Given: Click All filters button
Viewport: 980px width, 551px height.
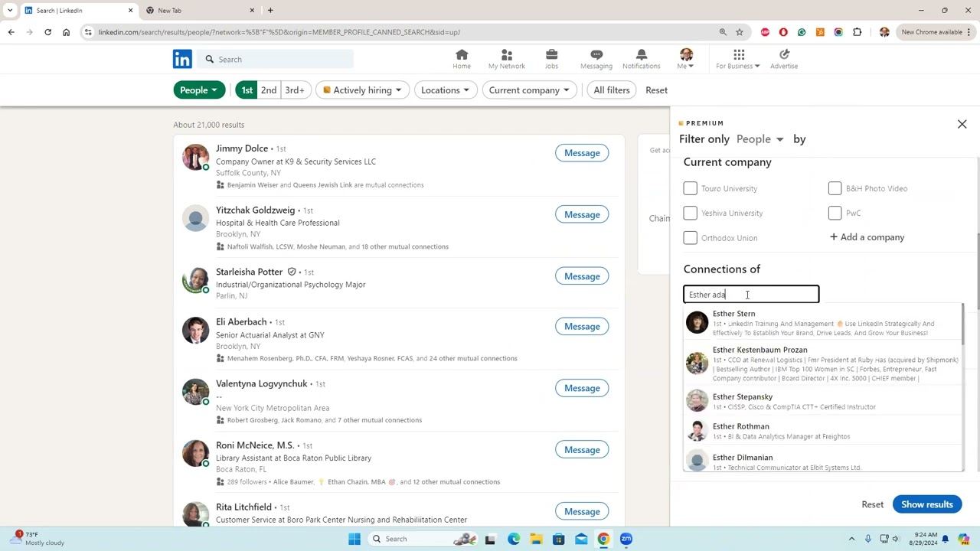Looking at the screenshot, I should [612, 90].
